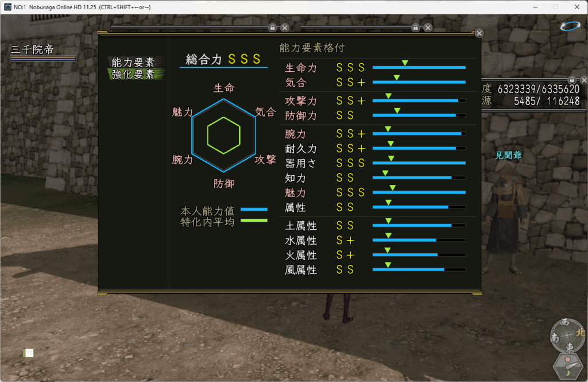Close the 度/源 status window
Image resolution: width=588 pixels, height=382 pixels.
click(584, 79)
